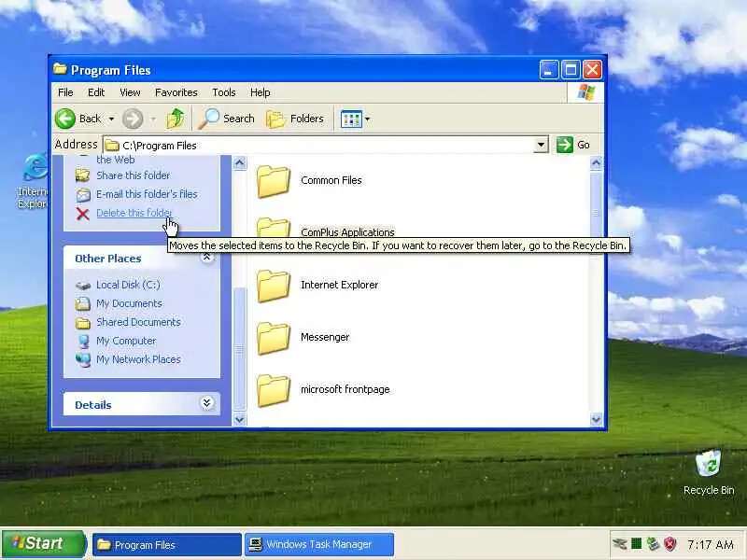This screenshot has height=560, width=747.
Task: Click the Views grid icon
Action: pos(352,119)
